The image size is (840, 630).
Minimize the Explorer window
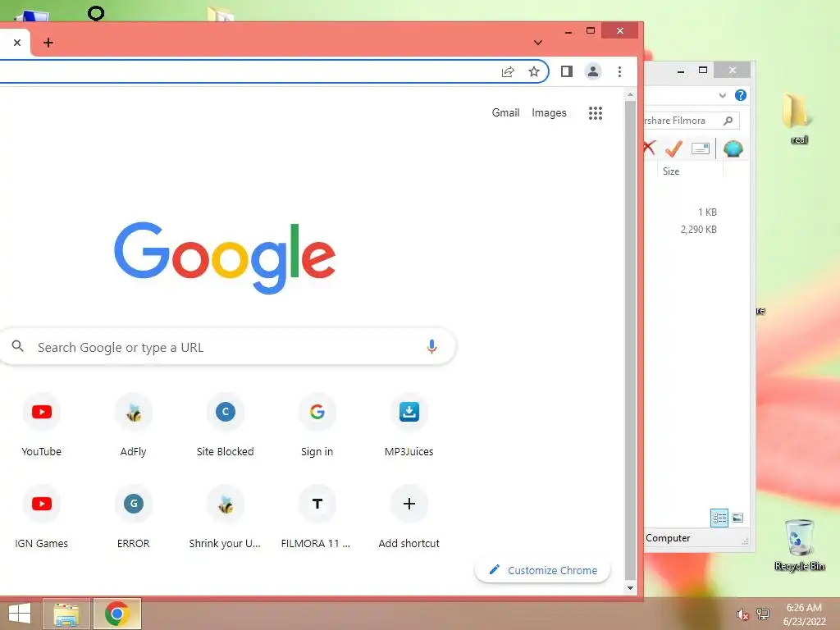681,71
